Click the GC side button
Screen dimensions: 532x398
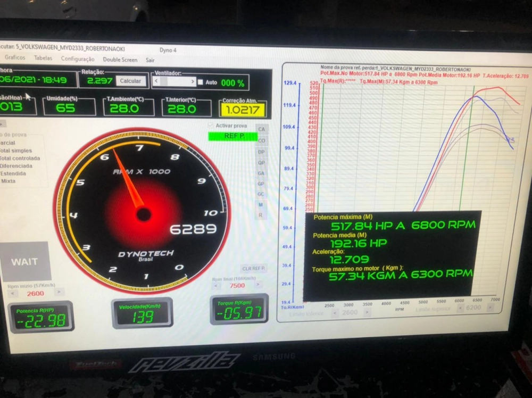pyautogui.click(x=261, y=194)
